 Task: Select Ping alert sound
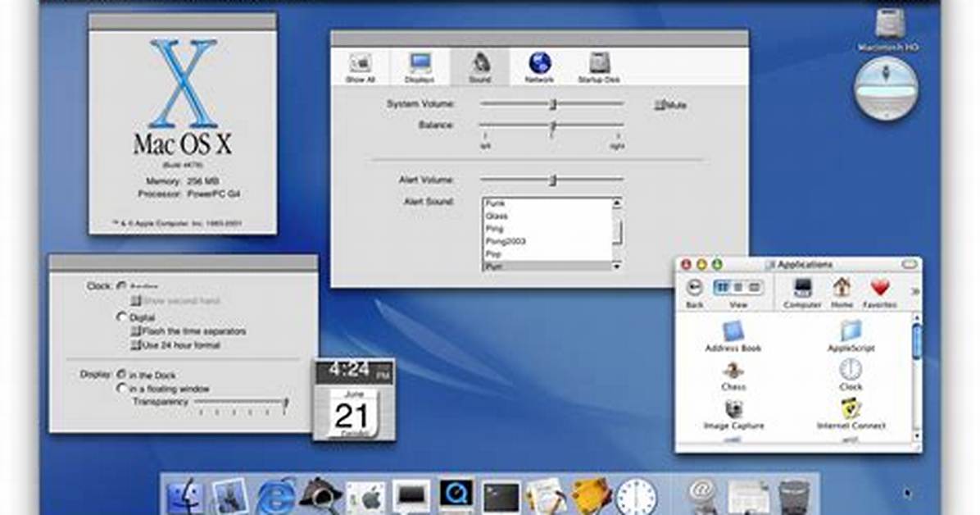pos(547,229)
